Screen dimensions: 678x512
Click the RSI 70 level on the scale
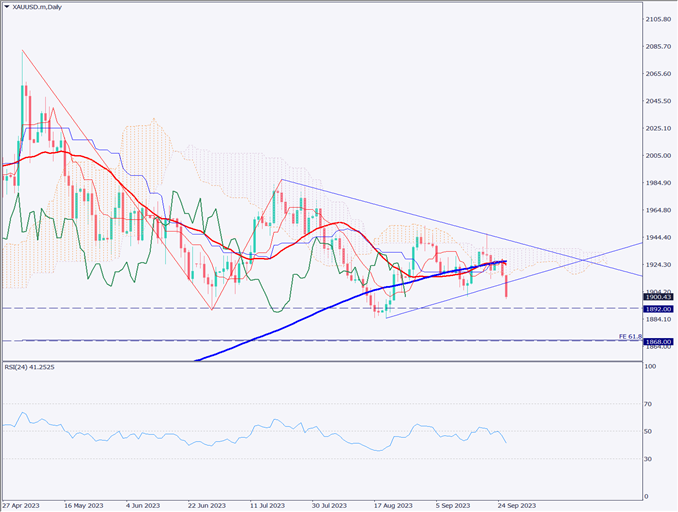[x=651, y=404]
